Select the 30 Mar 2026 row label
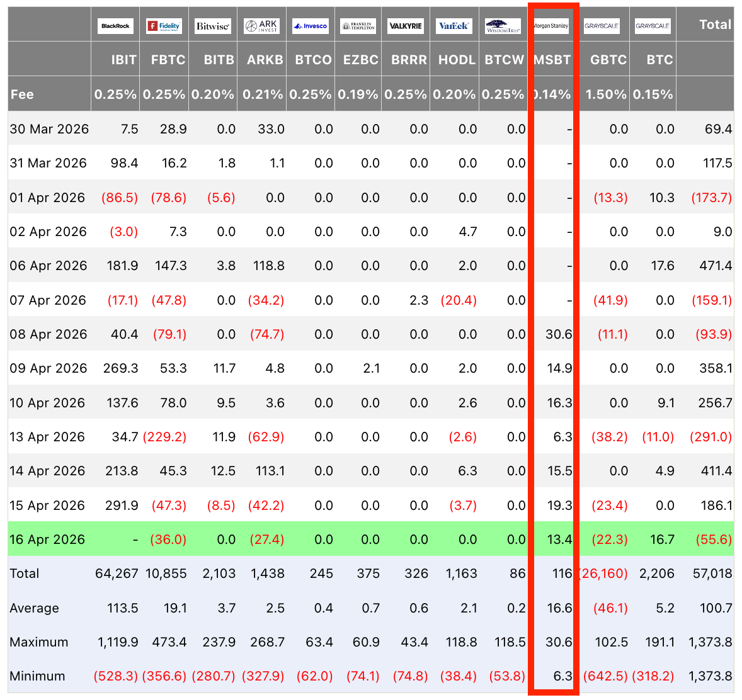This screenshot has height=700, width=742. pyautogui.click(x=49, y=128)
